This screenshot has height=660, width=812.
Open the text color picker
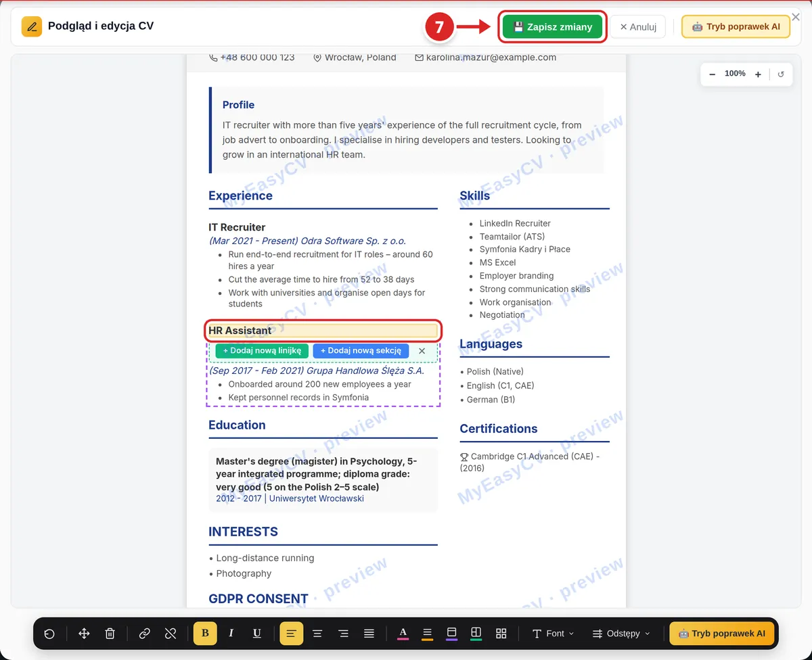pos(403,634)
